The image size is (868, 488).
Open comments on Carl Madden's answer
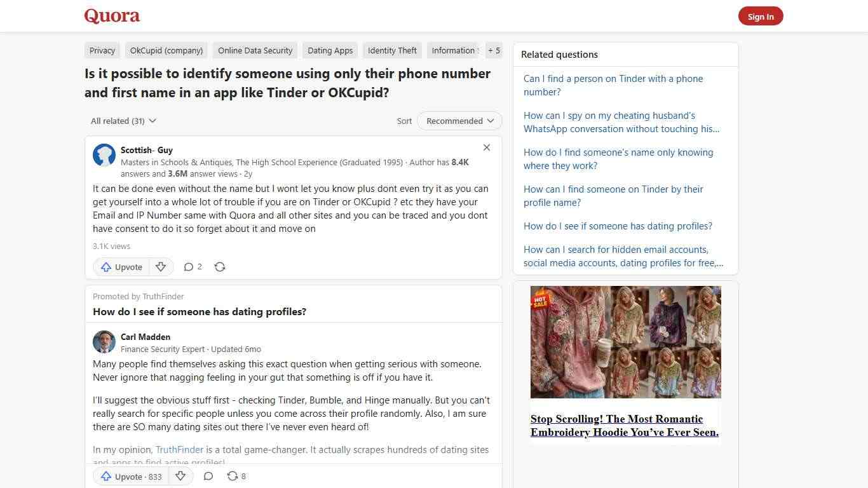(x=208, y=476)
